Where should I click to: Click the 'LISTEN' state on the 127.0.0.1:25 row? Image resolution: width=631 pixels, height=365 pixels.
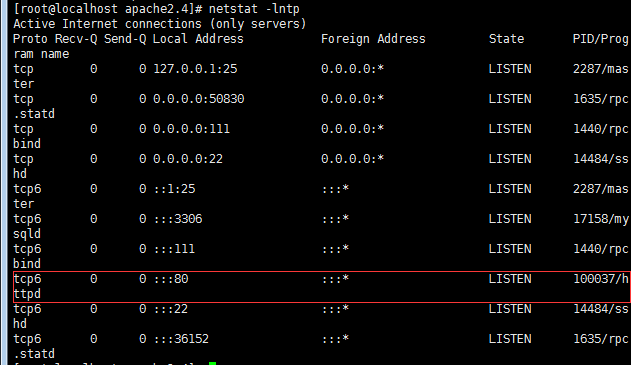point(510,69)
